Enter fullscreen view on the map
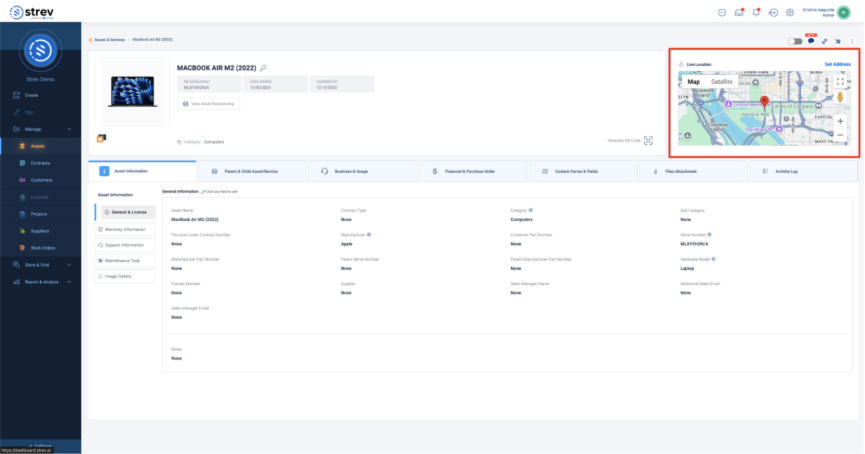The height and width of the screenshot is (454, 865). pos(840,82)
